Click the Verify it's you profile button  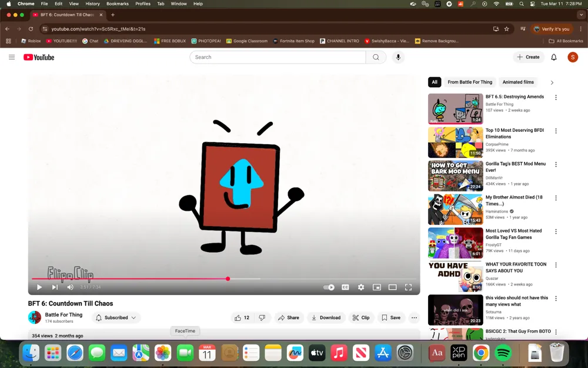coord(552,29)
